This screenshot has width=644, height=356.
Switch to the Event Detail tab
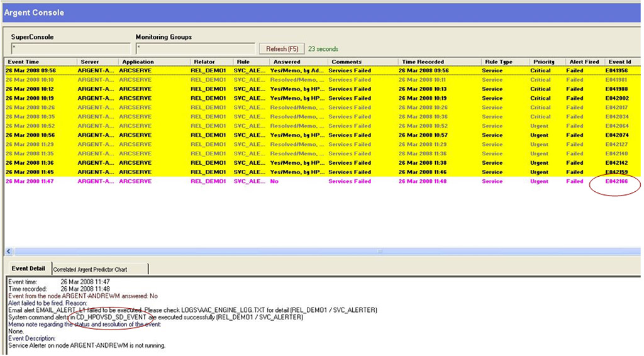(x=28, y=269)
